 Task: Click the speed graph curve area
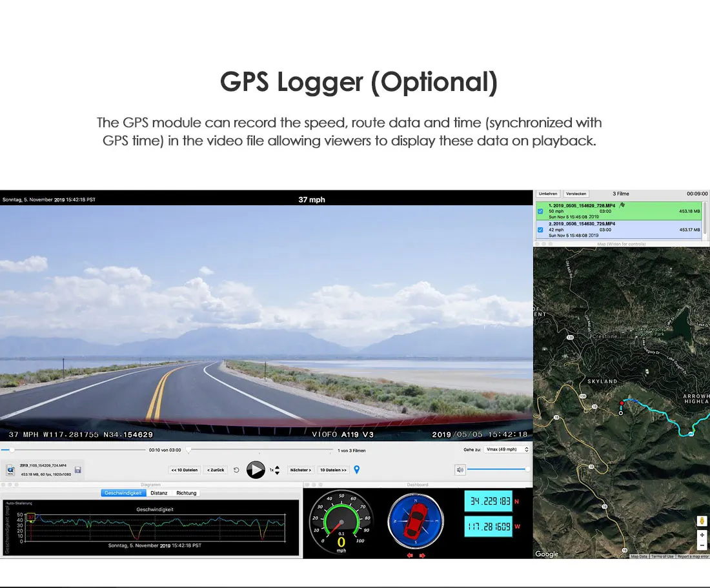pyautogui.click(x=154, y=527)
